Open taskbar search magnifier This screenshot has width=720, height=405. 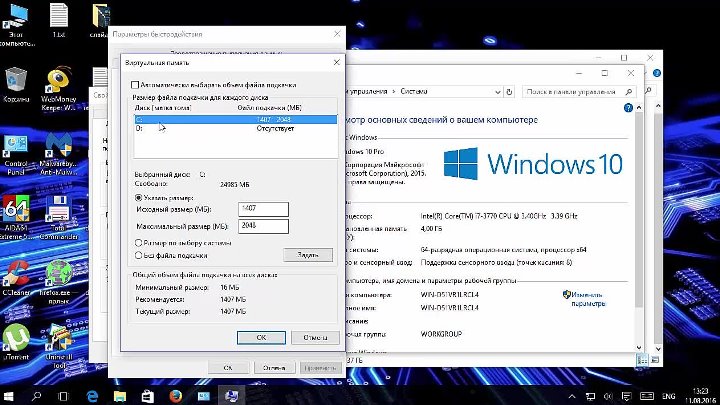click(36, 396)
